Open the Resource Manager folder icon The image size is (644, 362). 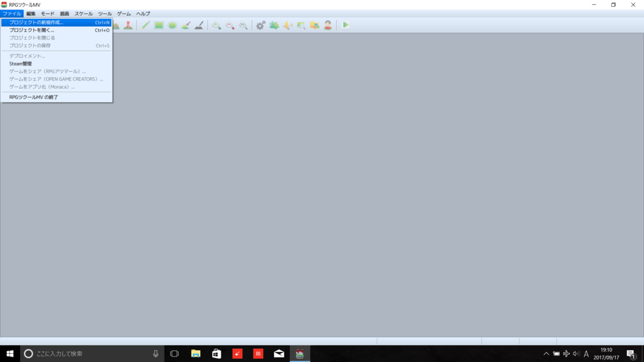click(x=314, y=25)
